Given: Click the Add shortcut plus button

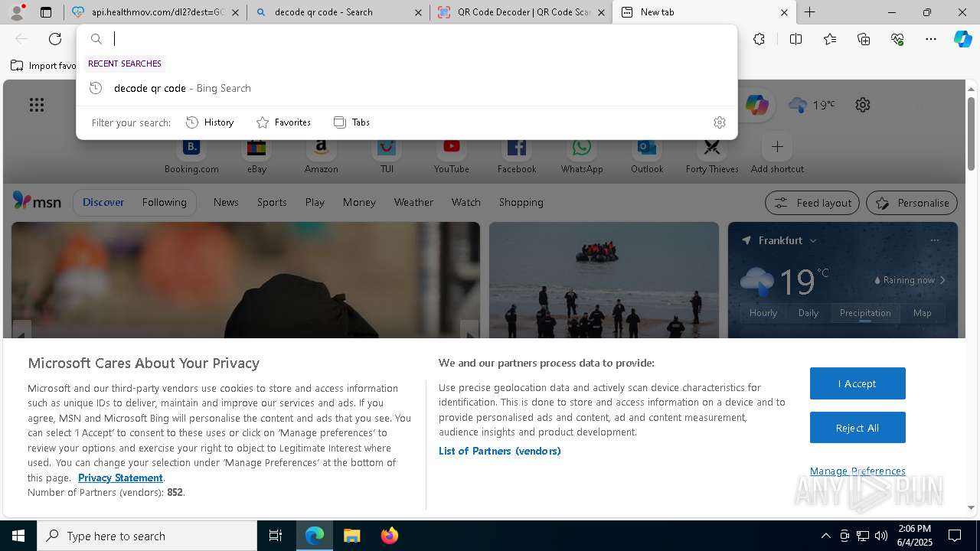Looking at the screenshot, I should [x=777, y=147].
